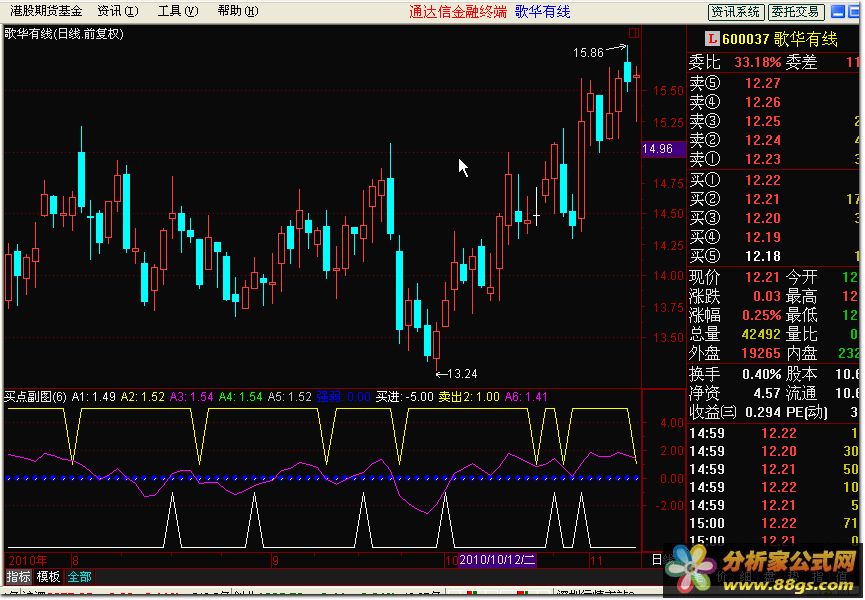Click the 现价 12.21 value
This screenshot has width=865, height=600.
pyautogui.click(x=763, y=277)
